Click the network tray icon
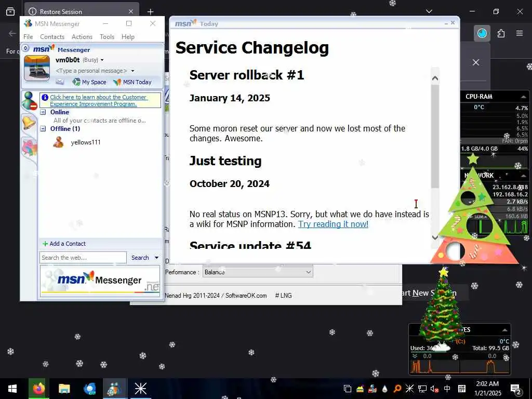The image size is (532, 399). pyautogui.click(x=422, y=389)
